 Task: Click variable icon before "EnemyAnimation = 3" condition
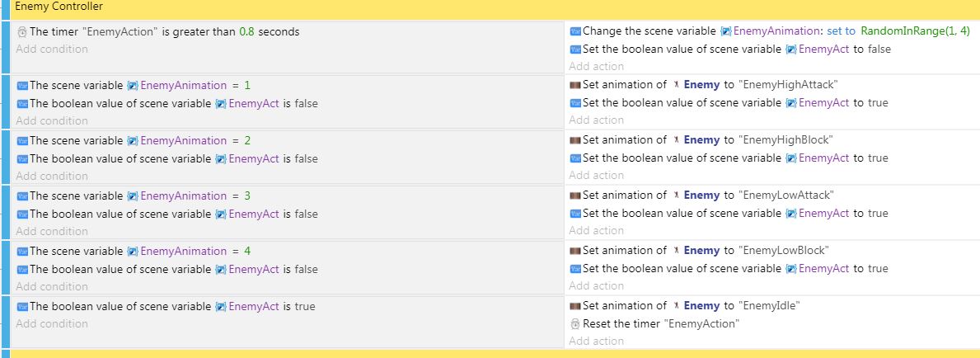(x=22, y=195)
